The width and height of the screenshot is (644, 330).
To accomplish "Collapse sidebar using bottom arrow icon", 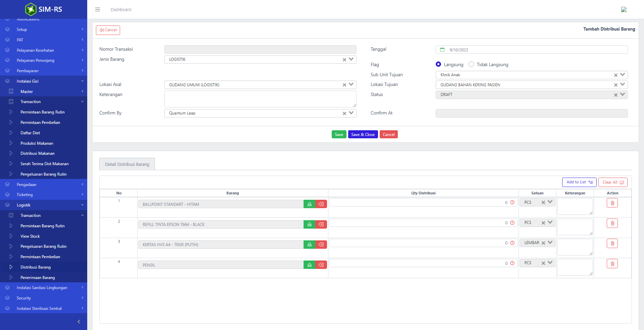I will point(78,322).
